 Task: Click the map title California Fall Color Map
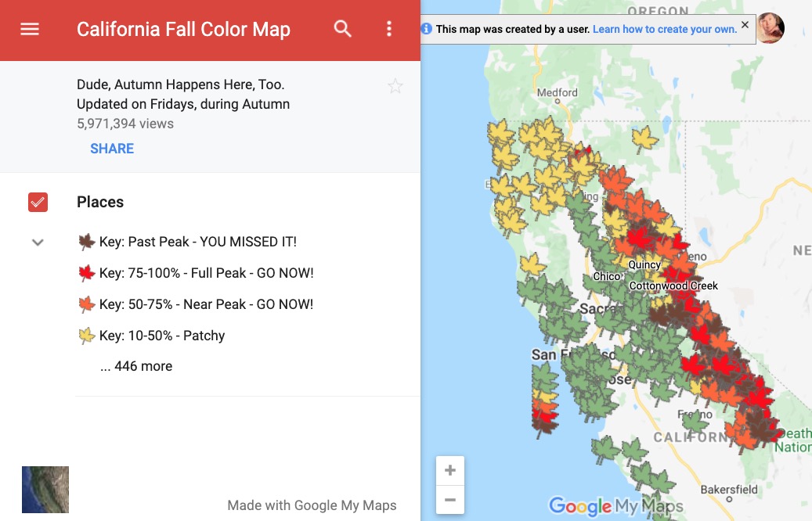click(183, 30)
